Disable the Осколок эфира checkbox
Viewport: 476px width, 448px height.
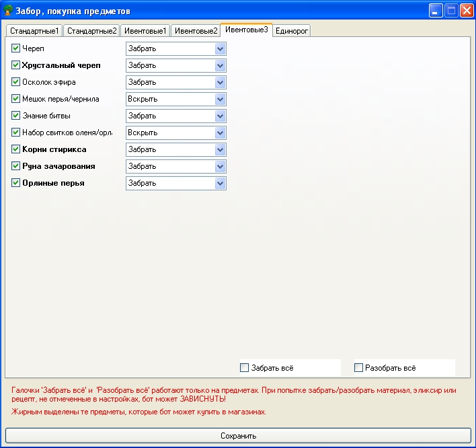coord(16,82)
